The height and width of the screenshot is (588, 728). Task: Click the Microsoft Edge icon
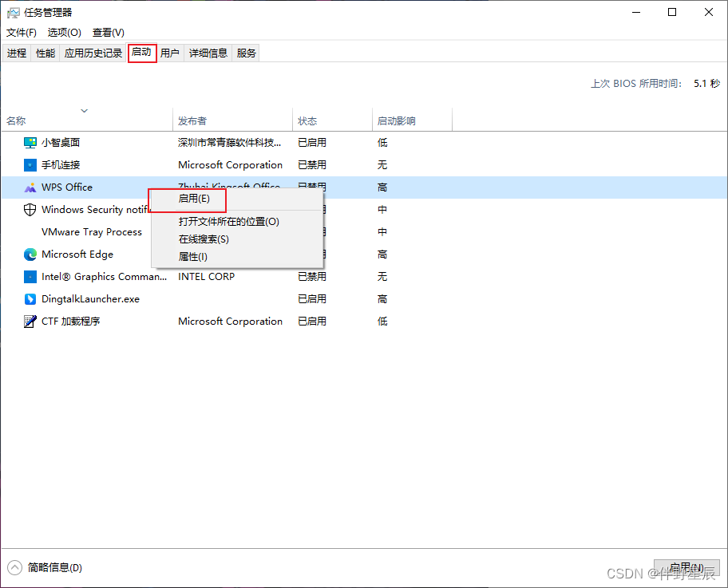(x=30, y=255)
